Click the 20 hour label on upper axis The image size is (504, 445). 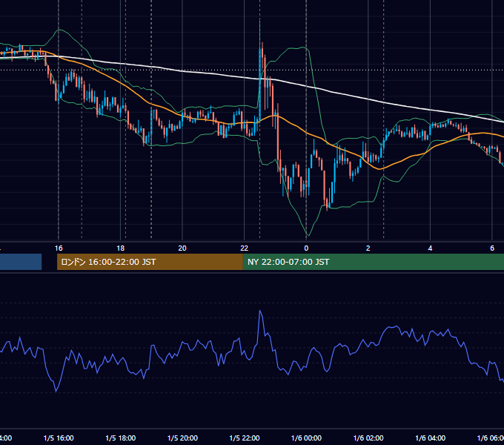(182, 248)
